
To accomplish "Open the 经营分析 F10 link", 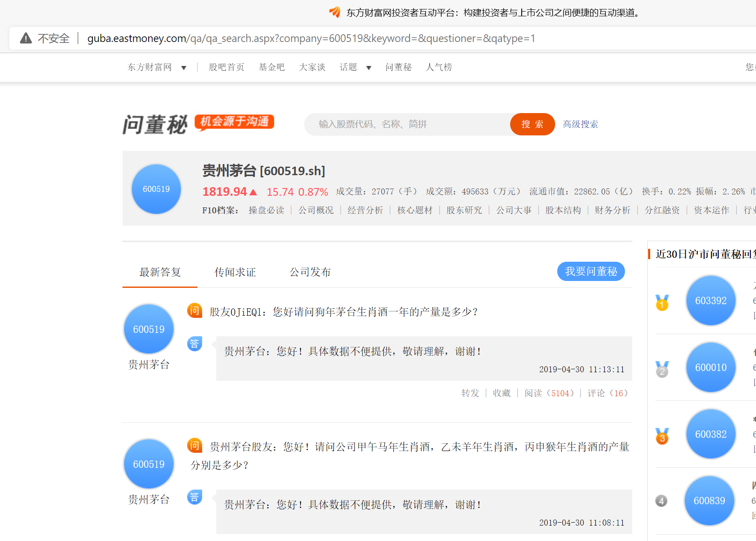I will (365, 210).
